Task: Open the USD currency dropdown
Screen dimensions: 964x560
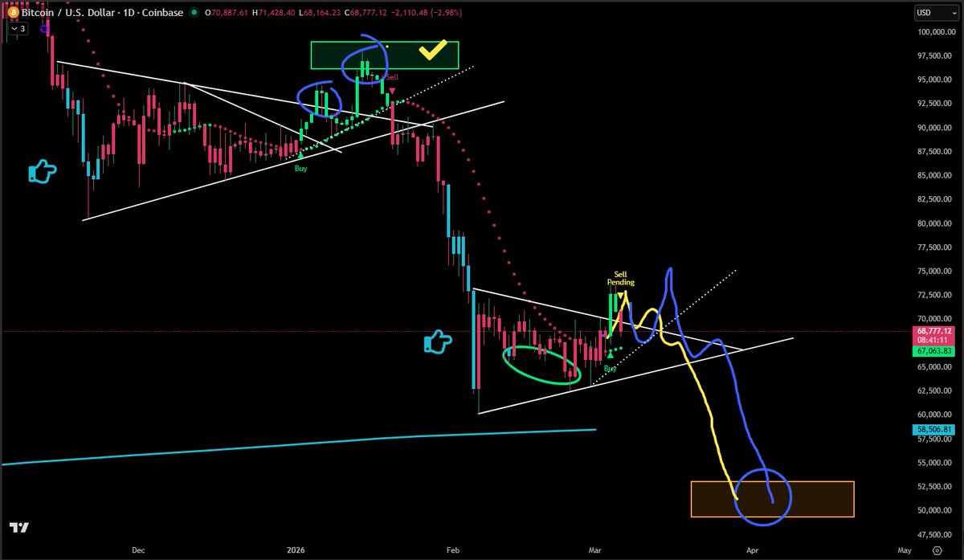Action: (934, 12)
